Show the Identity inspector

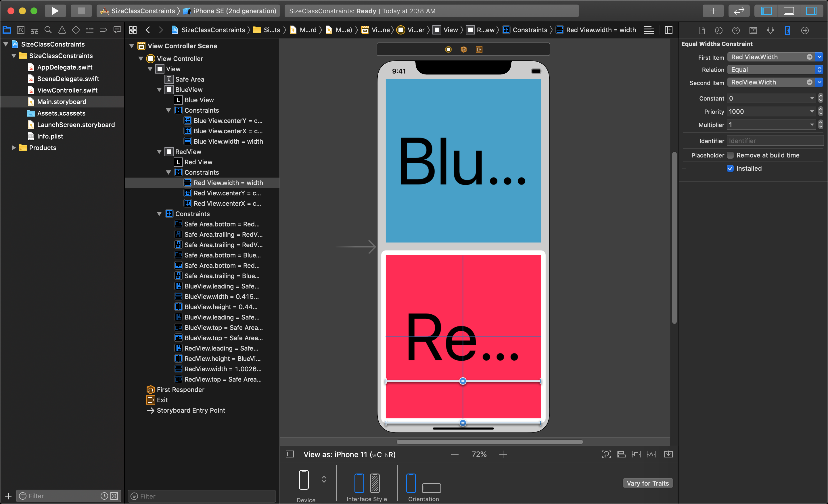coord(753,30)
